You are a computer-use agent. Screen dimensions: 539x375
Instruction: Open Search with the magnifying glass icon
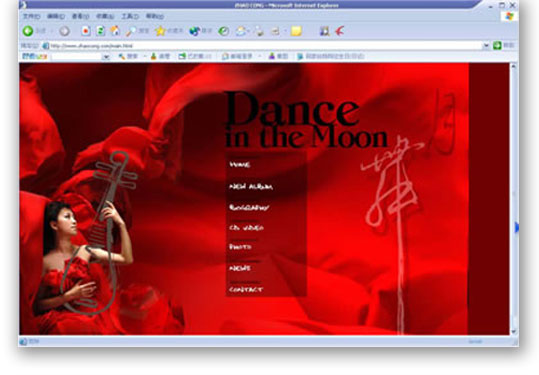pos(131,31)
